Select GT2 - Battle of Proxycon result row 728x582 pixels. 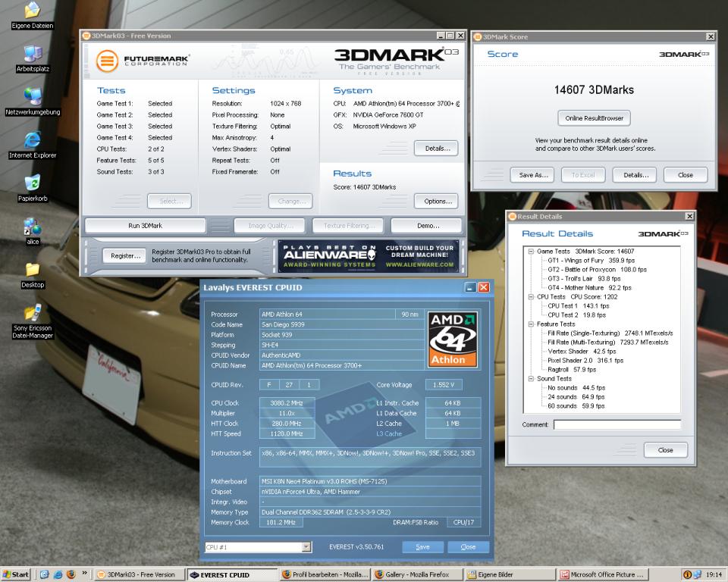(597, 269)
